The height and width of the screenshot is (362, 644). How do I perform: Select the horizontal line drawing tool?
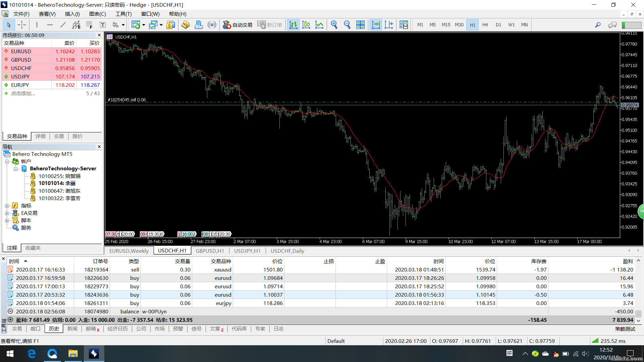click(50, 25)
